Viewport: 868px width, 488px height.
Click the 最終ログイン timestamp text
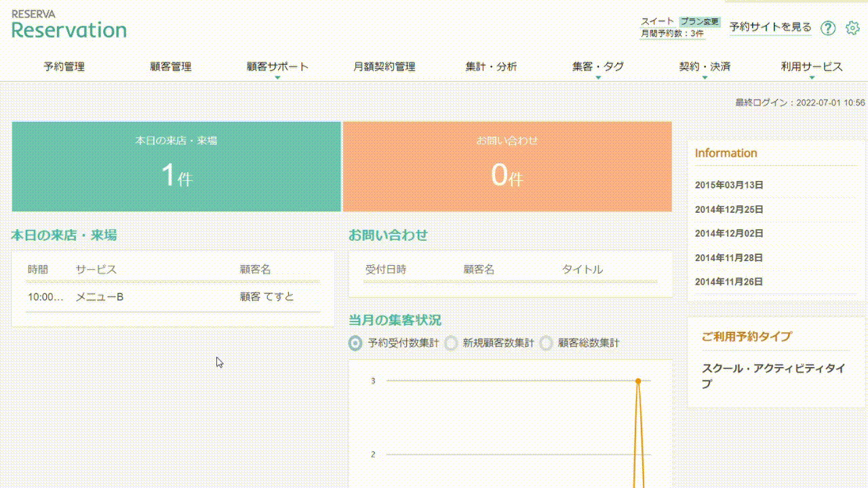pyautogui.click(x=800, y=103)
